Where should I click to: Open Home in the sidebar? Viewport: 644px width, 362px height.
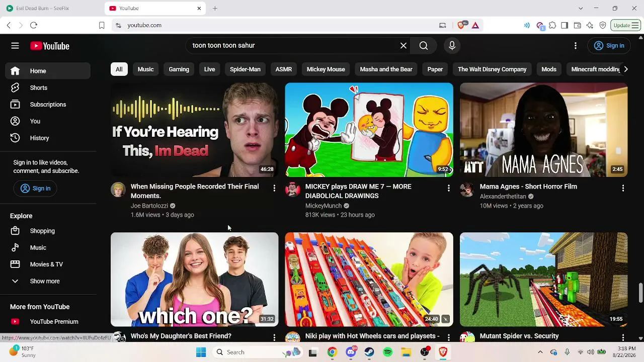pyautogui.click(x=48, y=71)
